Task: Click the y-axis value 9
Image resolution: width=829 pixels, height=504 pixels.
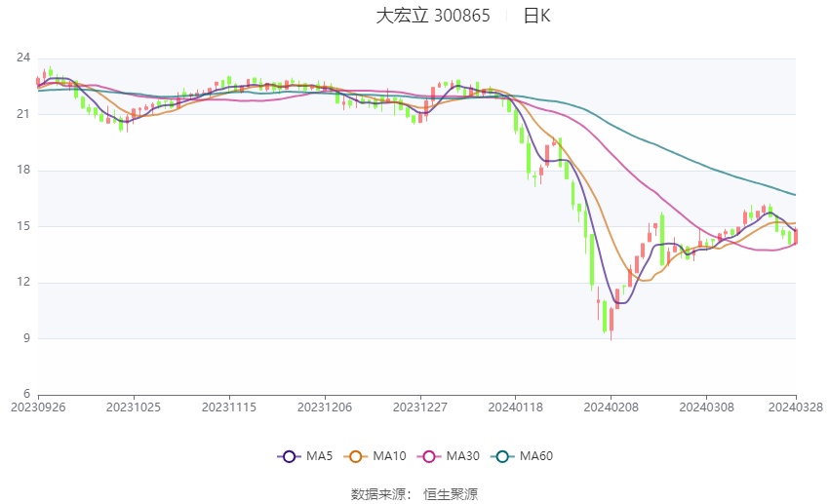Action: [x=27, y=337]
